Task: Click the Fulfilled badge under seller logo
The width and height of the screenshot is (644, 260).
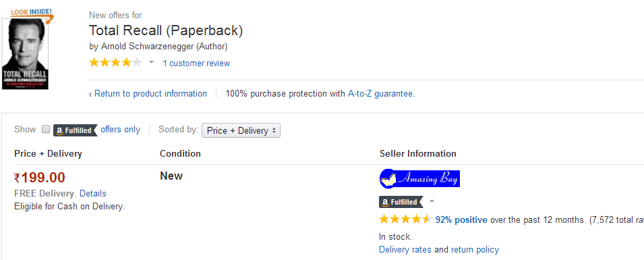Action: (401, 202)
